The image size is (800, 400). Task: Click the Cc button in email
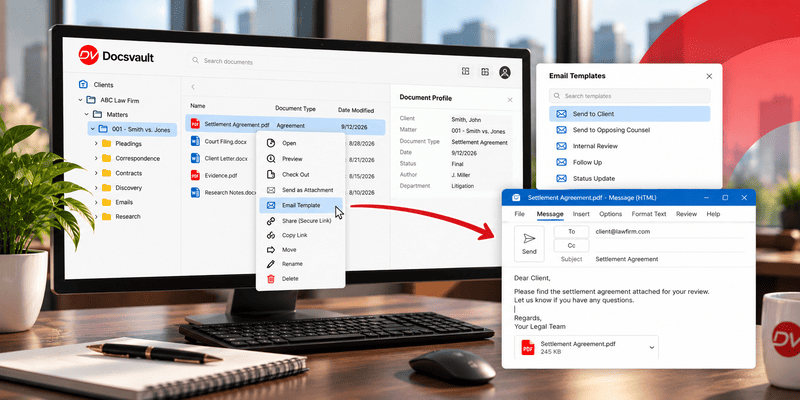pos(571,245)
